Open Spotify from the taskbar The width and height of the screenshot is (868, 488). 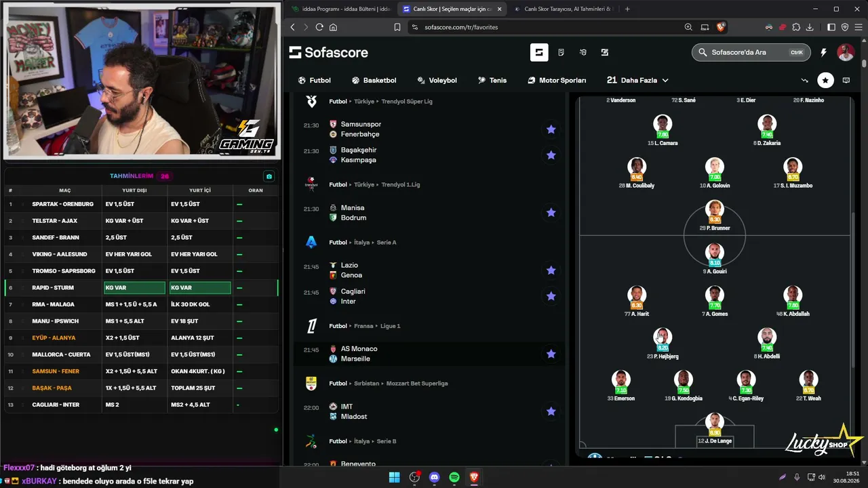pyautogui.click(x=454, y=477)
